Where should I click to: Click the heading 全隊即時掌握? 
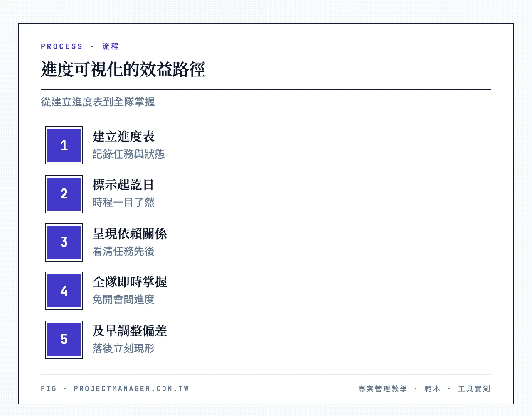pos(130,282)
